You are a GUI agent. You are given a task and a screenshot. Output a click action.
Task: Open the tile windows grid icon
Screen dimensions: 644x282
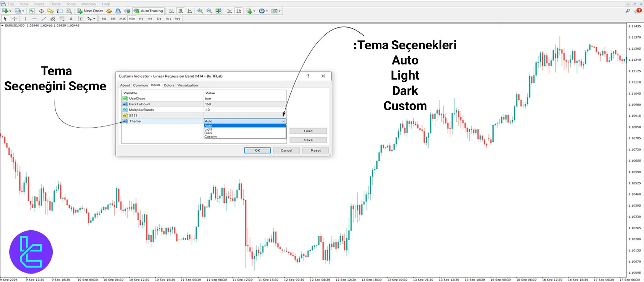[218, 11]
